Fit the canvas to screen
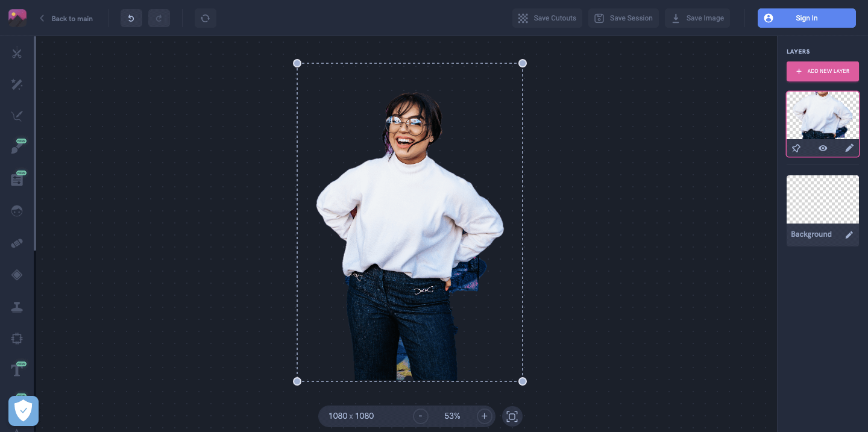 point(512,416)
